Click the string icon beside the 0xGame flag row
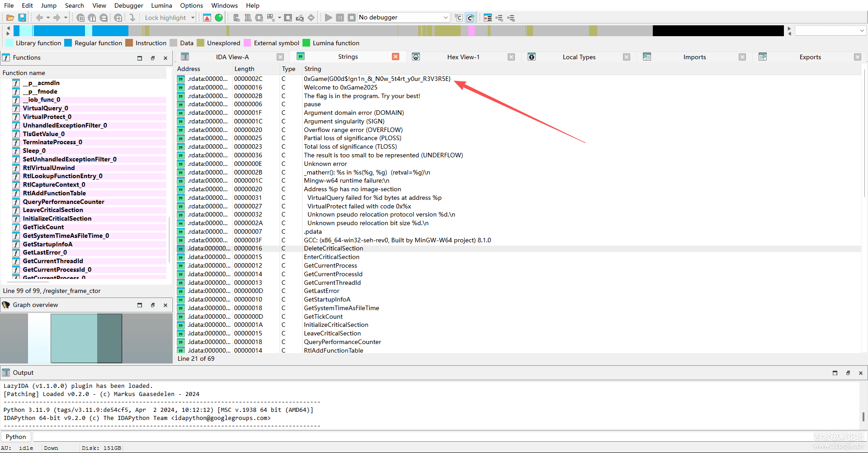The image size is (868, 453). (x=181, y=79)
